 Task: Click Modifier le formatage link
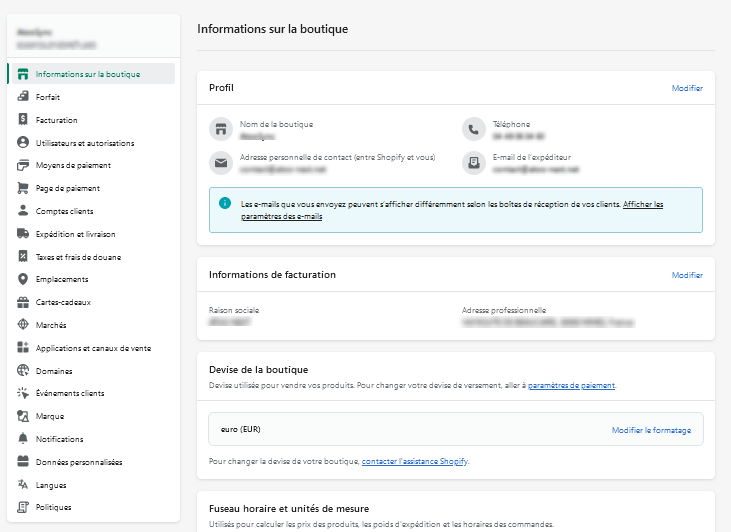click(x=651, y=430)
